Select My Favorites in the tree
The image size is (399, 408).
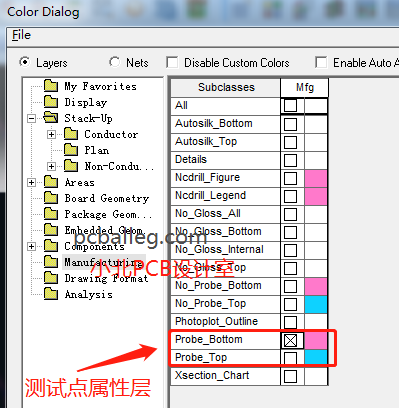pos(100,86)
